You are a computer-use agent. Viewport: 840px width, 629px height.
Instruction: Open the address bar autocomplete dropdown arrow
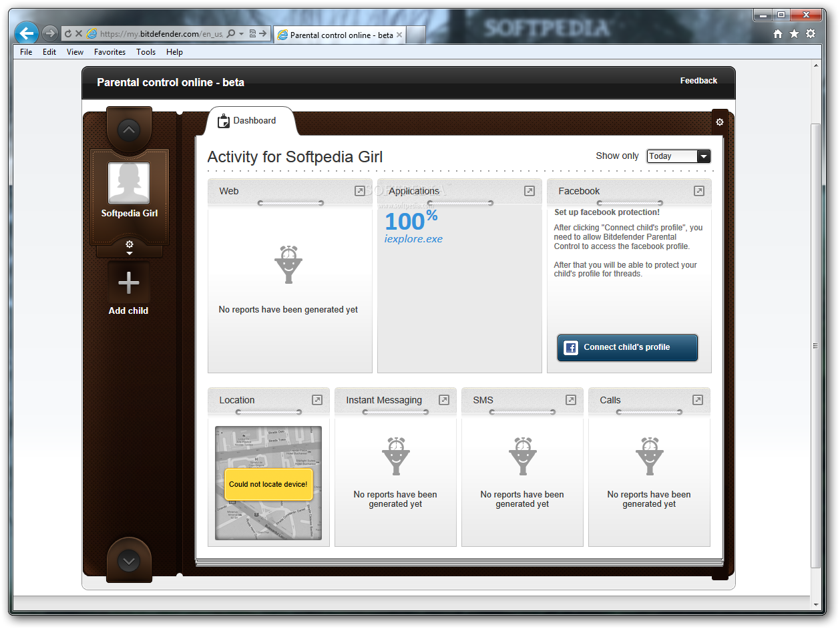coord(241,33)
